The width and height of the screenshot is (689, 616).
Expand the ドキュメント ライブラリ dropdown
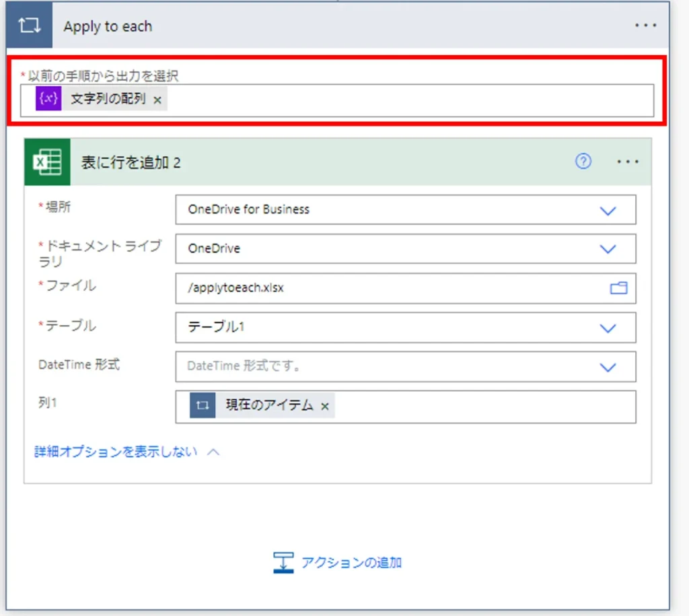click(x=608, y=249)
